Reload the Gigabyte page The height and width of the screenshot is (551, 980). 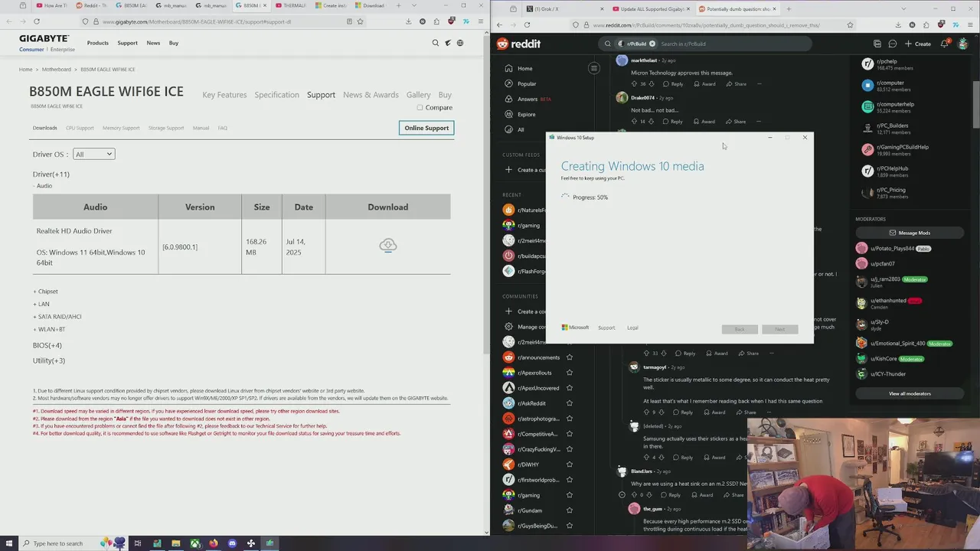coord(36,21)
